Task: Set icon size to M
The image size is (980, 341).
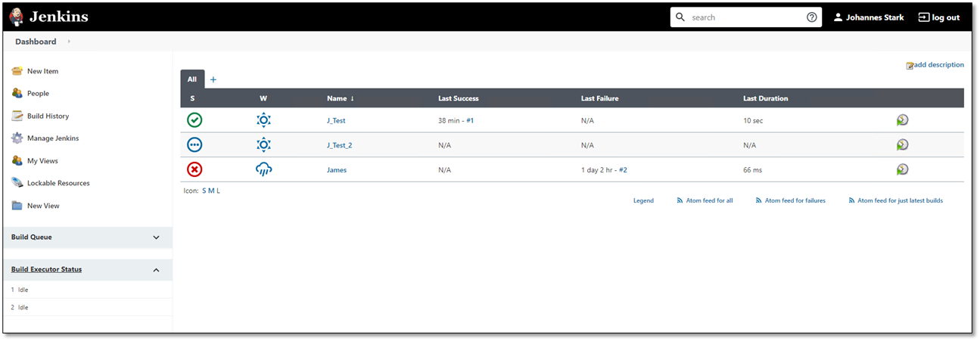Action: coord(211,191)
